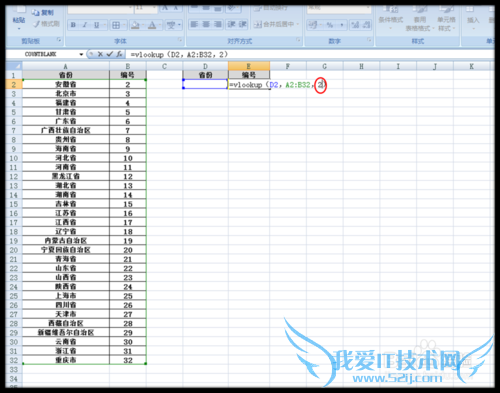Cancel the formula edit with the X icon
Viewport: 500px width, 393px height.
pos(100,54)
